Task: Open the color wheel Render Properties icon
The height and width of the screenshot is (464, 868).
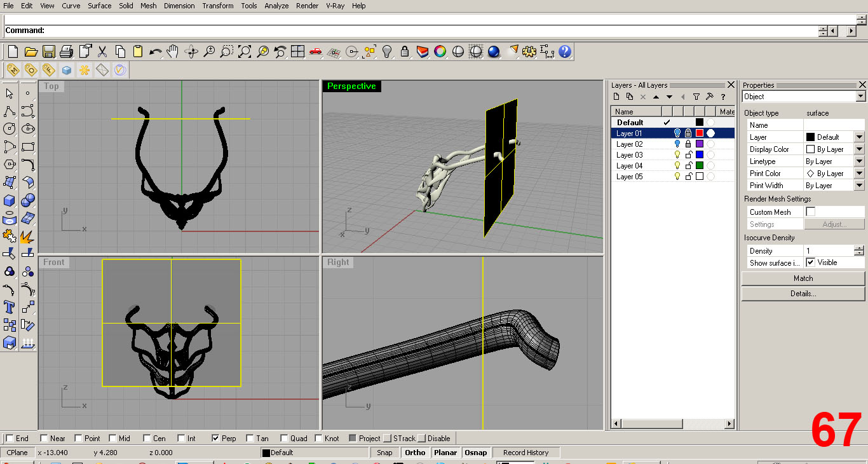Action: pyautogui.click(x=440, y=51)
